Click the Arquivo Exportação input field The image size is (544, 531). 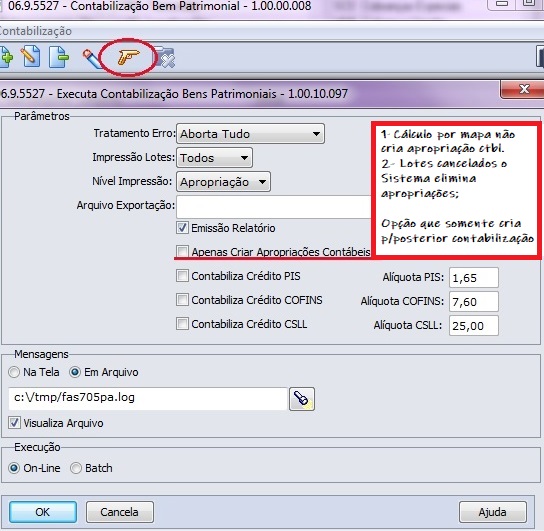(274, 206)
